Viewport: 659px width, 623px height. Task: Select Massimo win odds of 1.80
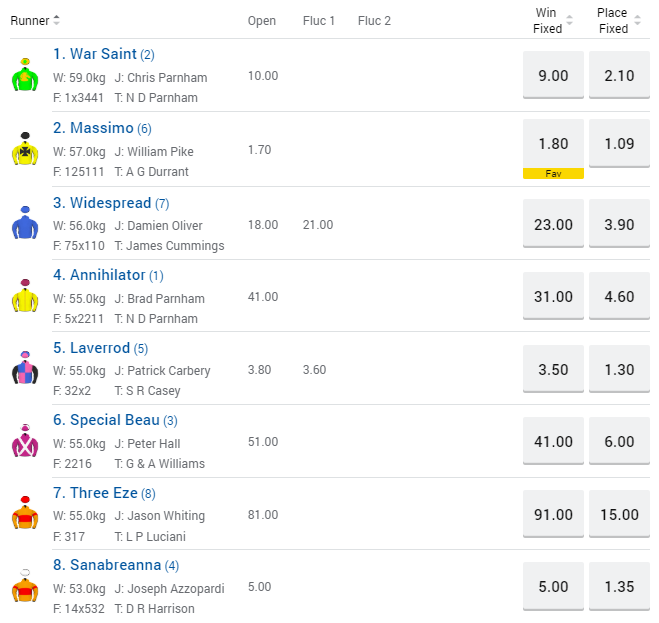pos(553,143)
